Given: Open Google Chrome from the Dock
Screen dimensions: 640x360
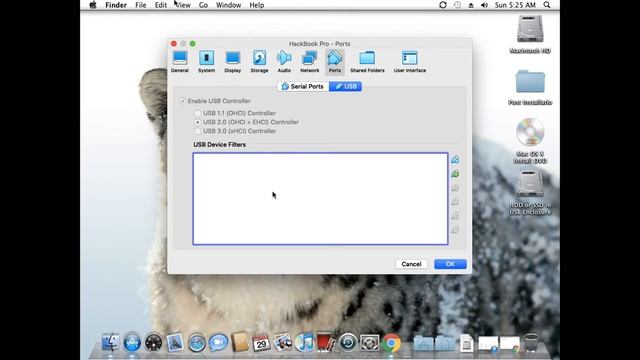Looking at the screenshot, I should (391, 342).
